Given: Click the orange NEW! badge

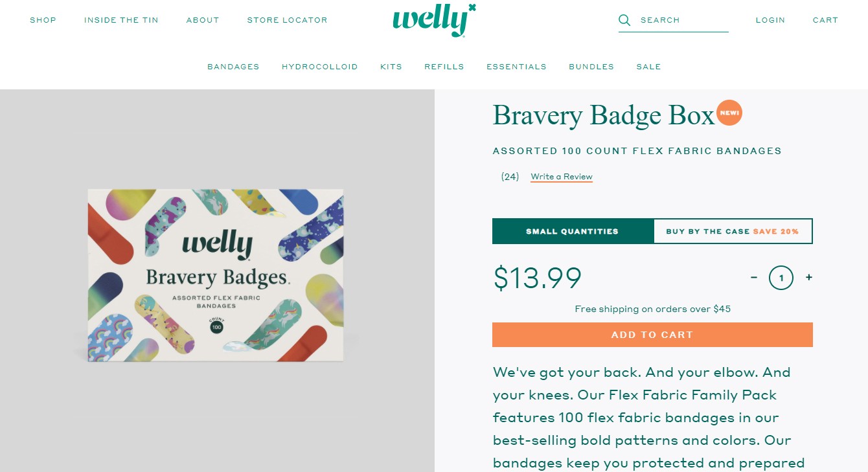Looking at the screenshot, I should point(729,113).
